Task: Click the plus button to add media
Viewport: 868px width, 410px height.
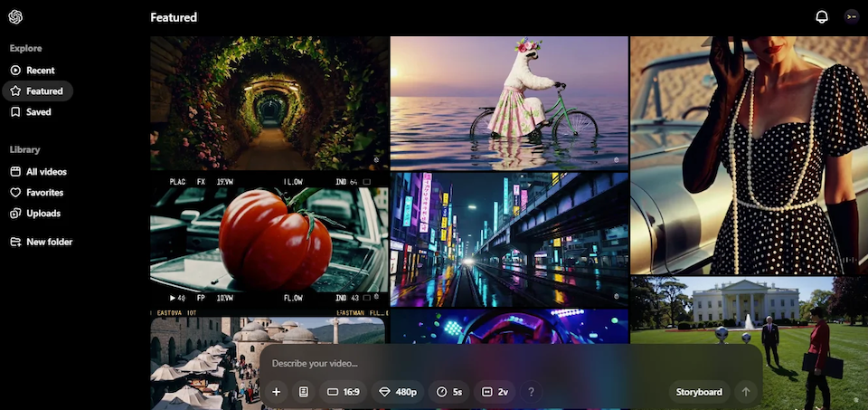Action: (277, 392)
